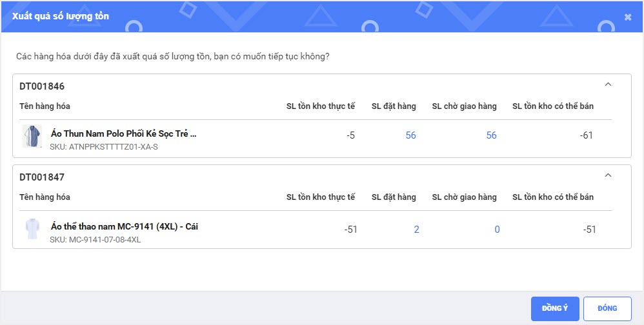This screenshot has height=325, width=644.
Task: Select the DT001847 order code heading
Action: [x=42, y=177]
